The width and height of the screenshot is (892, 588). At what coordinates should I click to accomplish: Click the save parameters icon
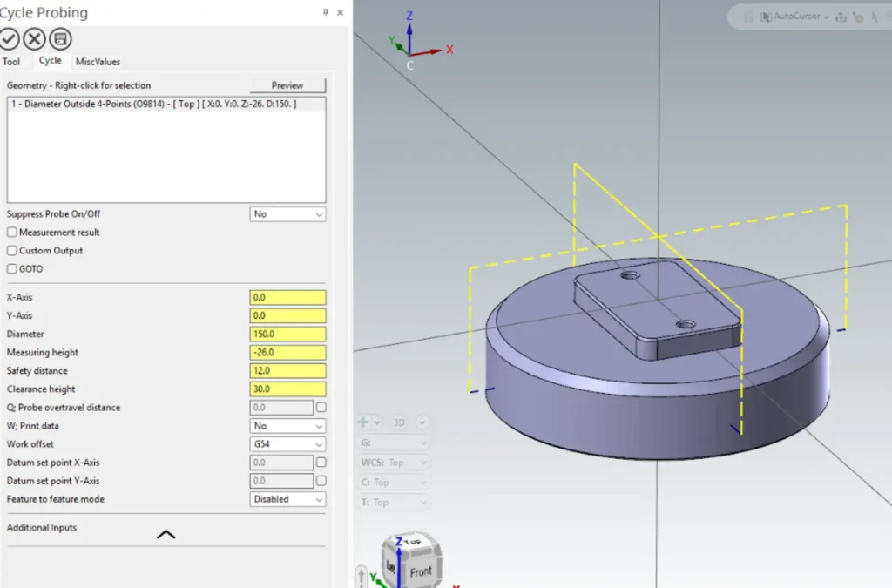[x=60, y=39]
